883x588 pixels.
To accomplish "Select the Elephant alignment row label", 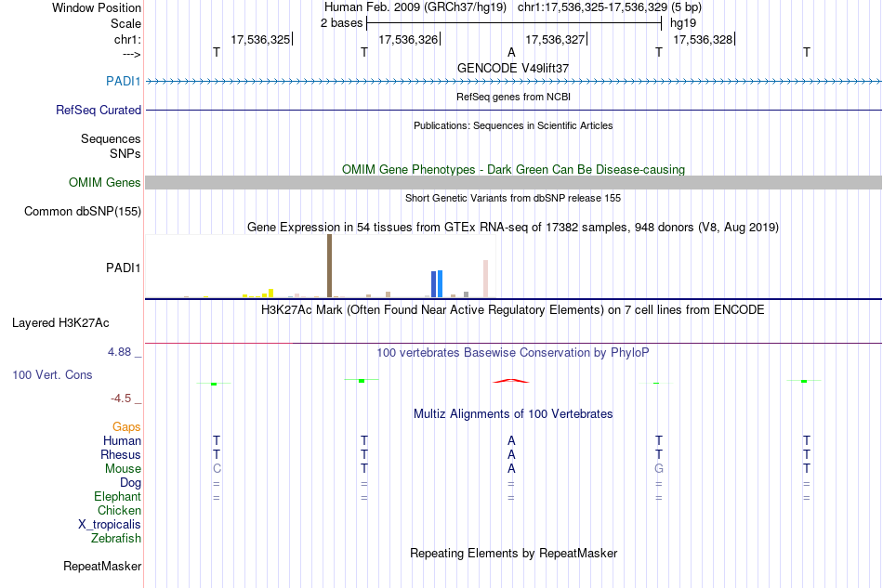I will 117,497.
